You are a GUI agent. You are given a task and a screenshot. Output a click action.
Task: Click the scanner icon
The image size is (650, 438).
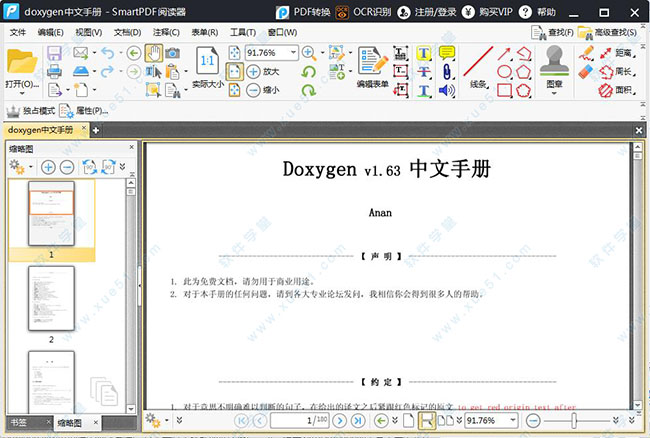pos(81,71)
